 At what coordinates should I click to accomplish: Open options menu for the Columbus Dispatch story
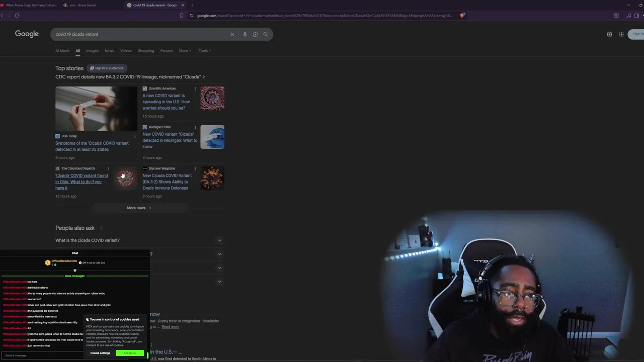pyautogui.click(x=108, y=169)
